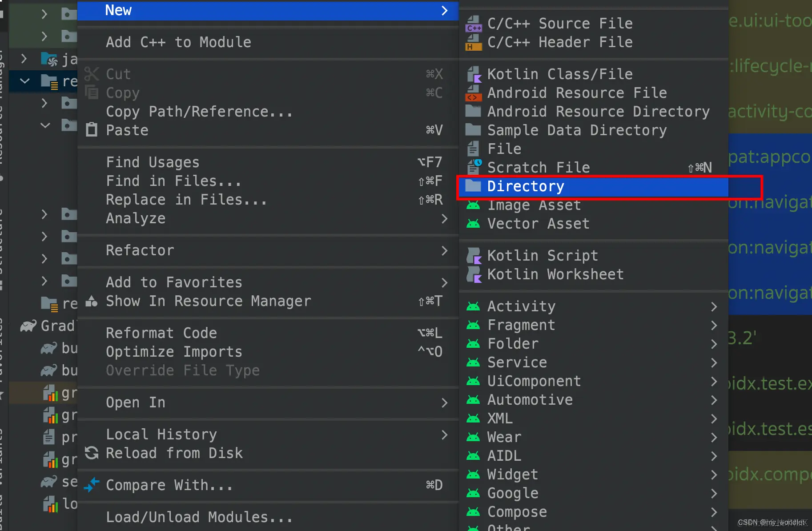This screenshot has height=531, width=812.
Task: Expand the Refactor submenu arrow
Action: tap(444, 250)
